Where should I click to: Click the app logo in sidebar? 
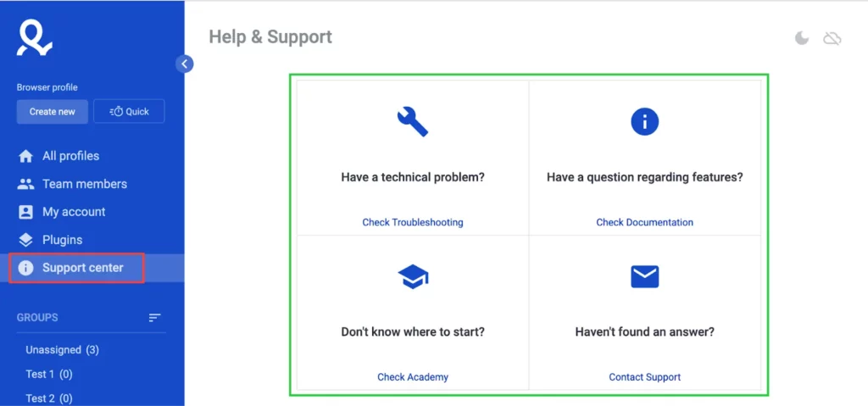coord(34,37)
